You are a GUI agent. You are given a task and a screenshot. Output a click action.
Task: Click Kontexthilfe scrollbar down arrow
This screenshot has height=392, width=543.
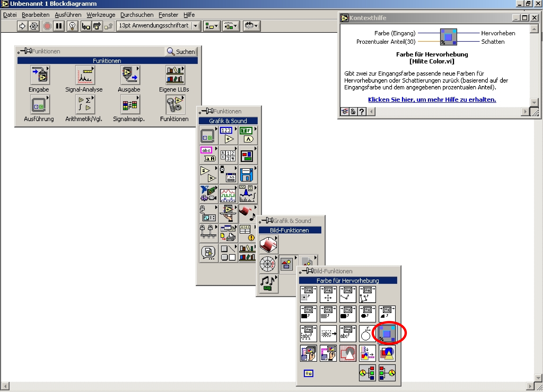click(534, 102)
